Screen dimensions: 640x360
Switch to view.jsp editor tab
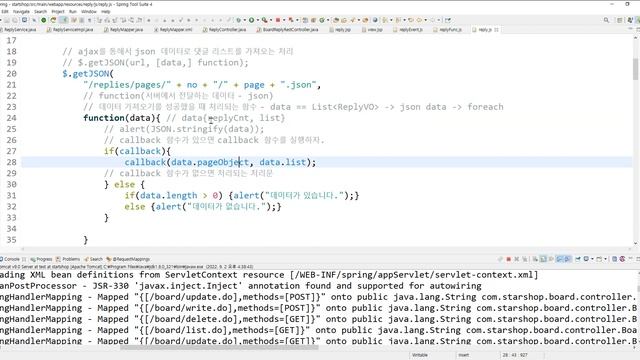point(372,30)
